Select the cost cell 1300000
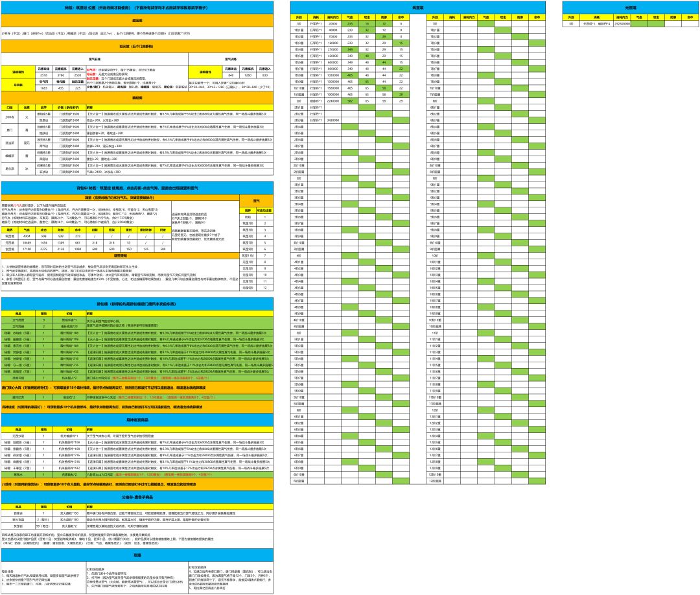 333,82
